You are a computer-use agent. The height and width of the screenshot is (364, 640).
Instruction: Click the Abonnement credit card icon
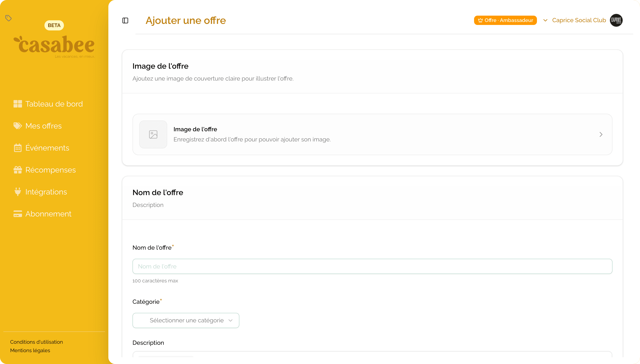(18, 214)
